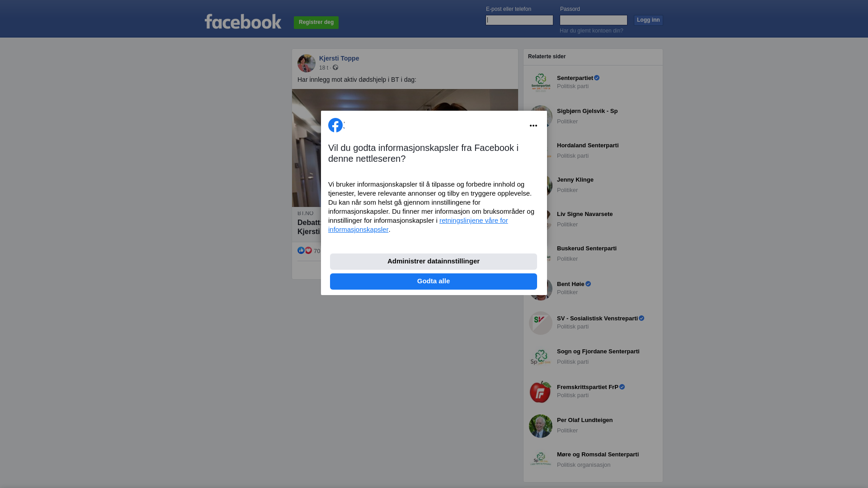Focus the E-post eller telefon field

pyautogui.click(x=519, y=20)
